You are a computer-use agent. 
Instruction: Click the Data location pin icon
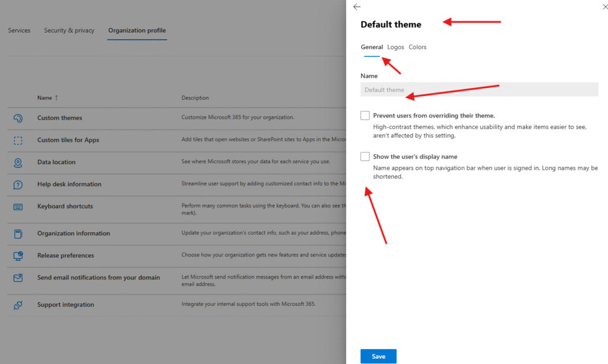(18, 163)
